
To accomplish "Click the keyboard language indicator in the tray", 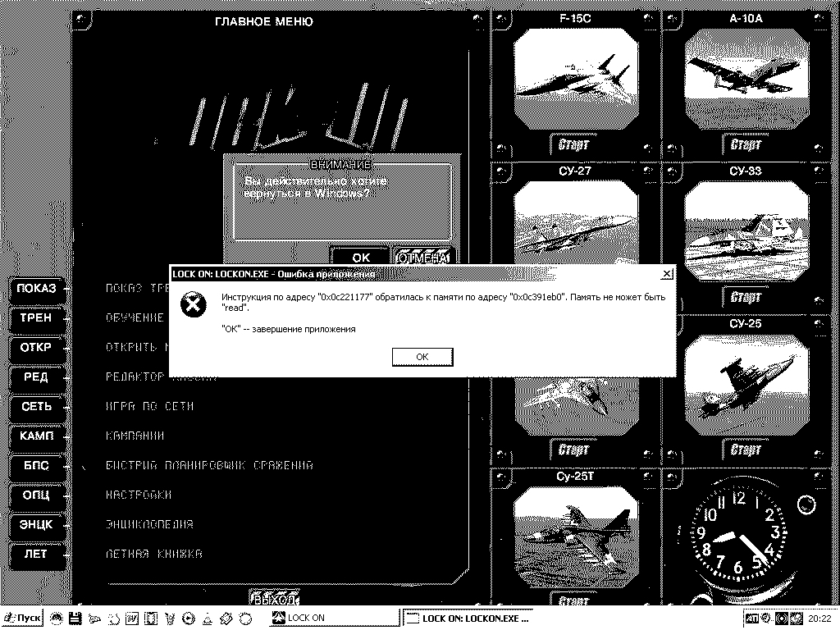I will click(x=752, y=619).
